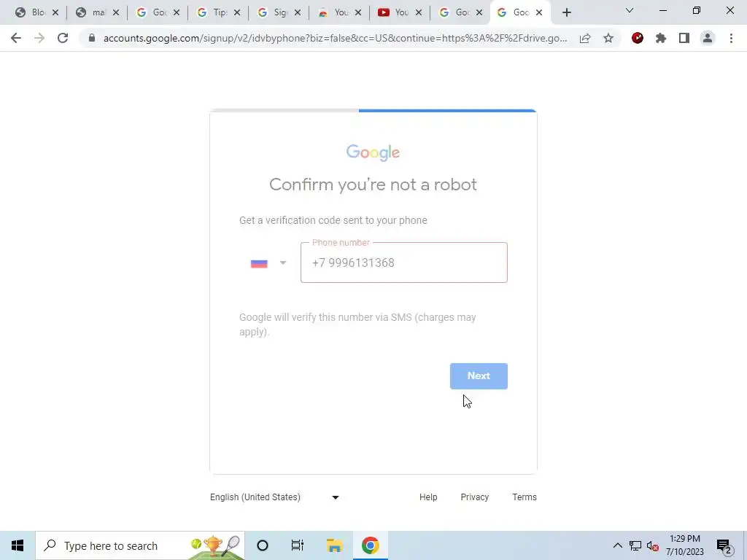Open File Explorer from taskbar
The width and height of the screenshot is (747, 560).
pos(334,545)
